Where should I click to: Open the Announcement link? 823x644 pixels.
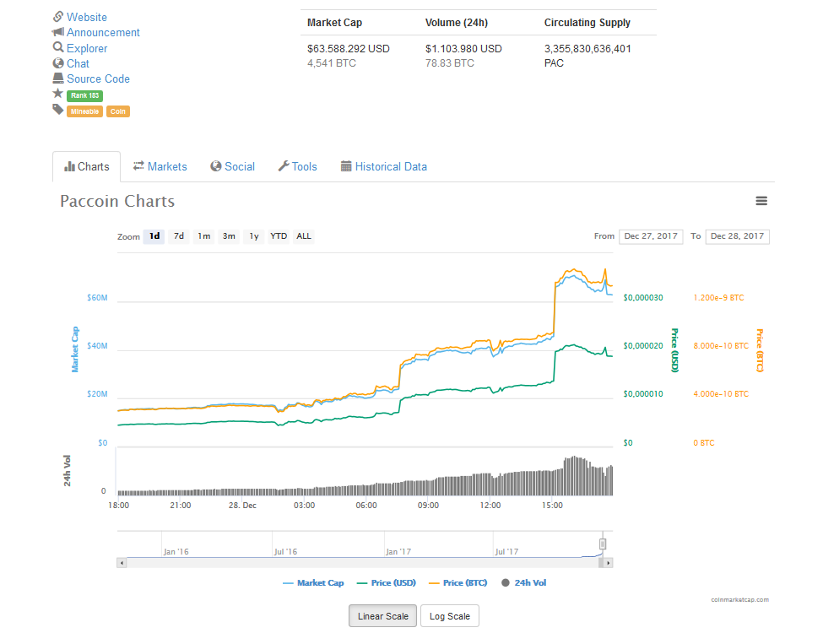click(x=103, y=33)
